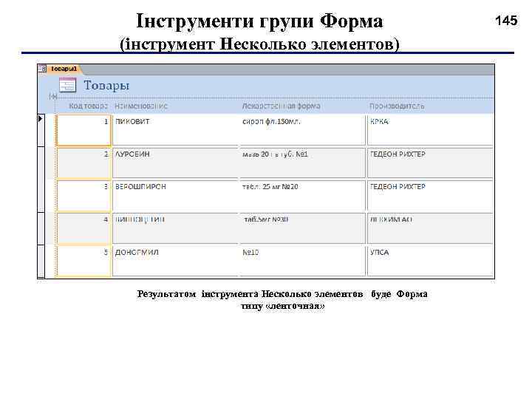
Task: Click the 'табл. 25 мг №20' field
Action: (303, 195)
